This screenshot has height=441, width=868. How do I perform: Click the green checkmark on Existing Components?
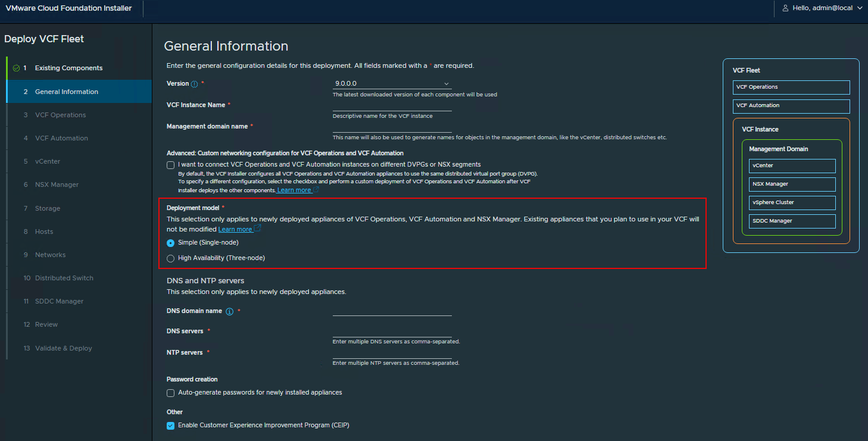[x=16, y=68]
